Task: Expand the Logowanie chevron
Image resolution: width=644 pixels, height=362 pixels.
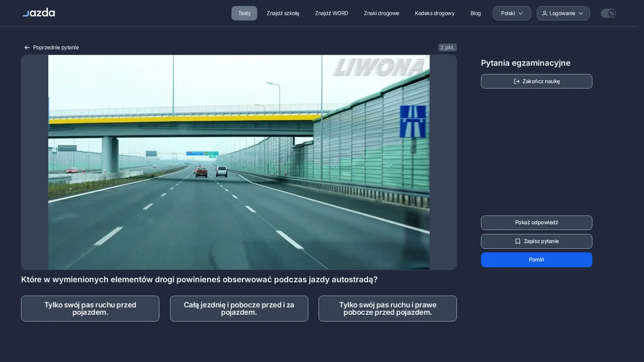Action: 581,13
